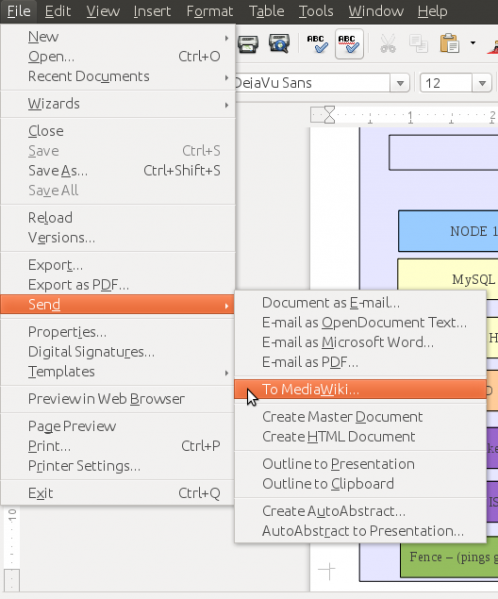Open the Format menu
This screenshot has width=498, height=599.
click(209, 11)
